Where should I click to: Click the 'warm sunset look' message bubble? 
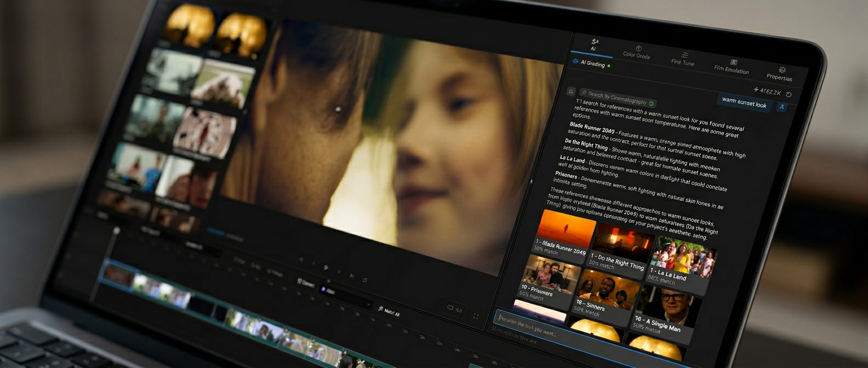(x=744, y=102)
